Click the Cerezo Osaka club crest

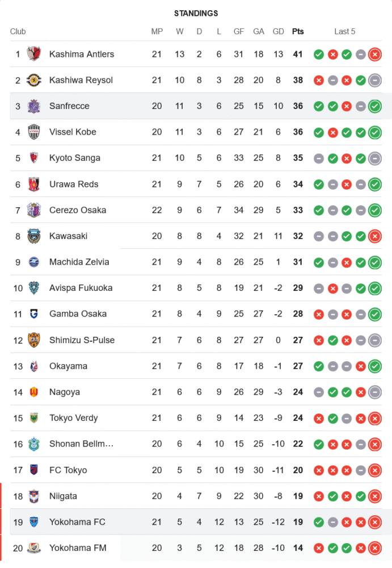34,210
